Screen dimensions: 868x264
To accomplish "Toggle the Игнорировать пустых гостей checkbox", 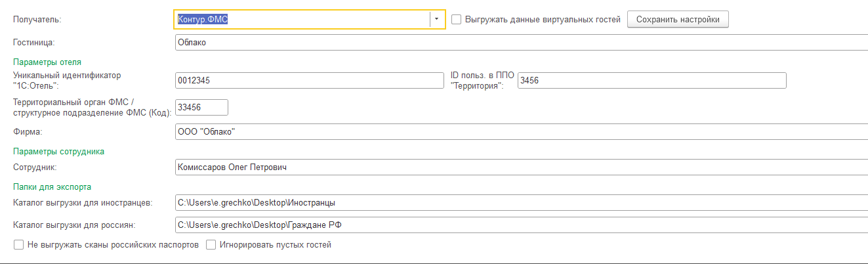I will point(211,245).
